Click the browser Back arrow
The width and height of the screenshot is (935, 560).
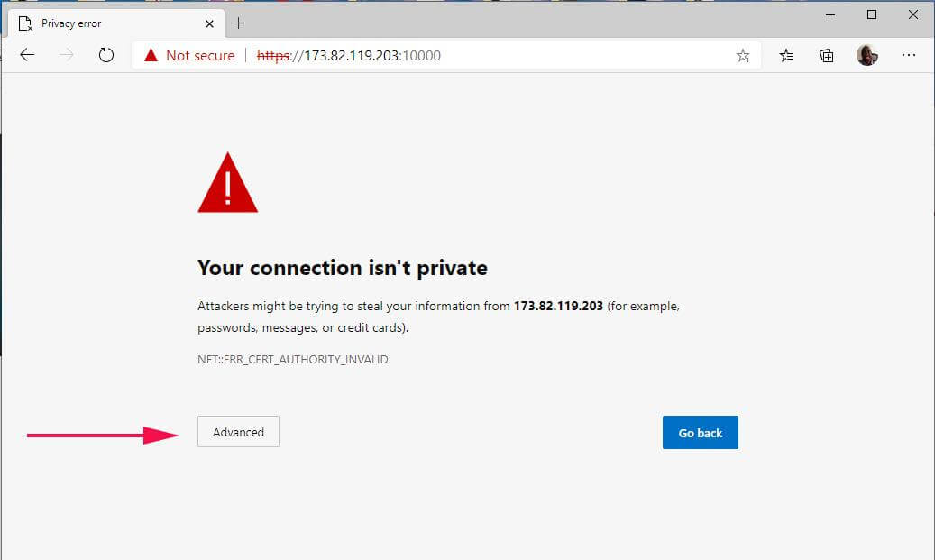(x=27, y=55)
